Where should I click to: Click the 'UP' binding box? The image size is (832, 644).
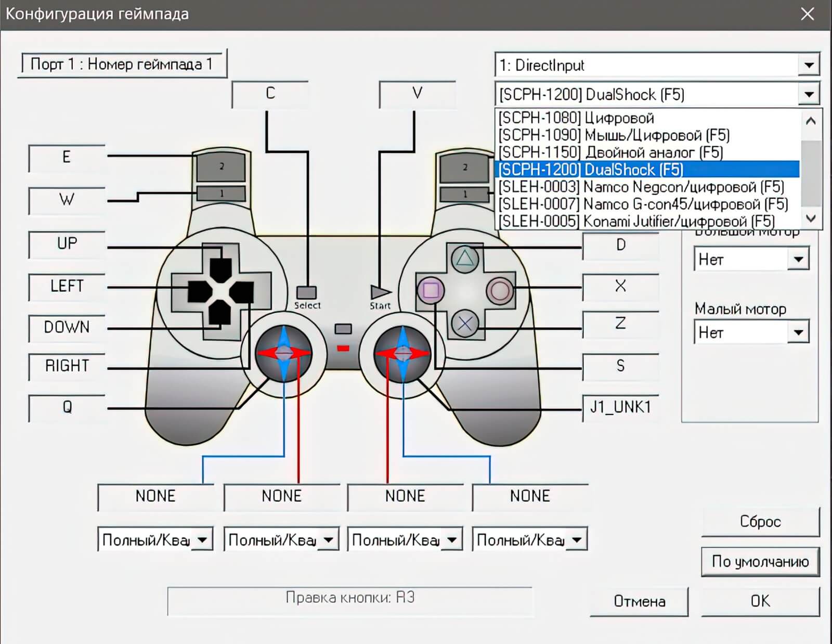(x=67, y=244)
